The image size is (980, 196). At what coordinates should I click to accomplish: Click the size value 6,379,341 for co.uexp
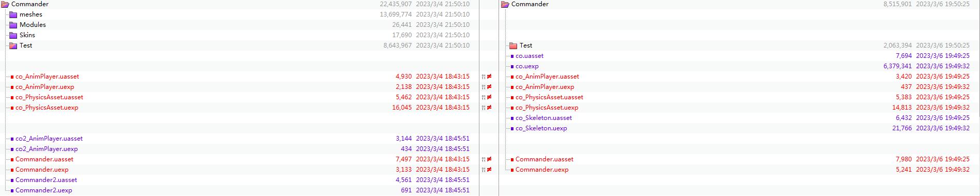coord(897,66)
